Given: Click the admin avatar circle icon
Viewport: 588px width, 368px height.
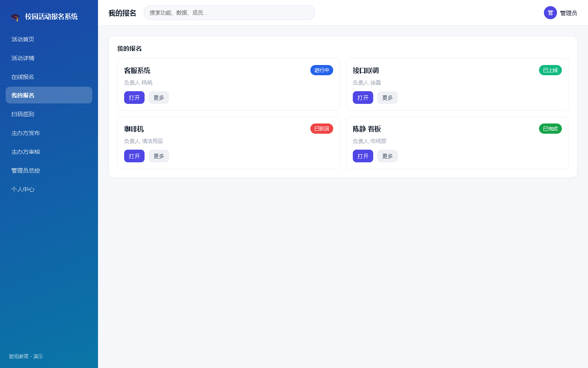Looking at the screenshot, I should coord(550,13).
